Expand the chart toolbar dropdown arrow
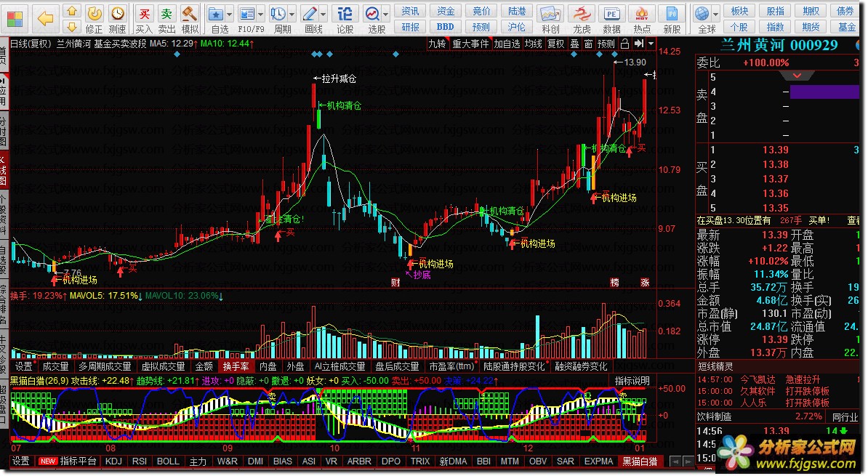This screenshot has height=476, width=868. 651,44
